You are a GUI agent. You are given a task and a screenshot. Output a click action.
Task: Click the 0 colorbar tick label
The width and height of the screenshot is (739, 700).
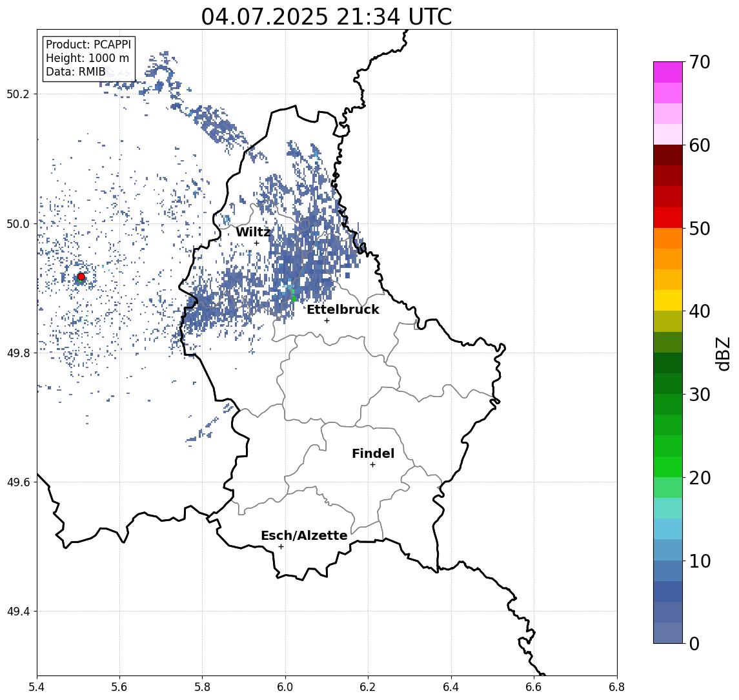click(x=694, y=643)
